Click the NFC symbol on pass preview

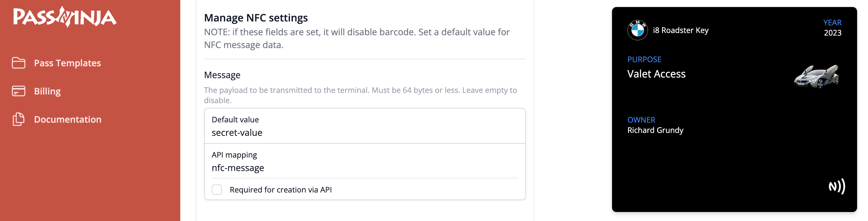[837, 186]
